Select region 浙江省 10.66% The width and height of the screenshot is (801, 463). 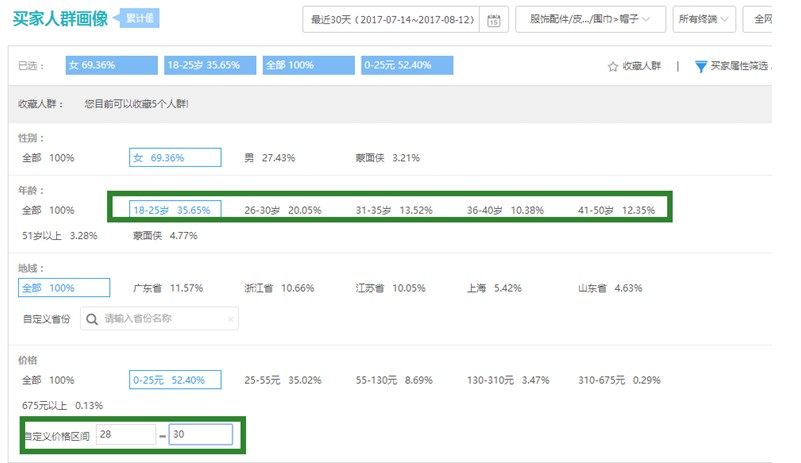tap(279, 288)
